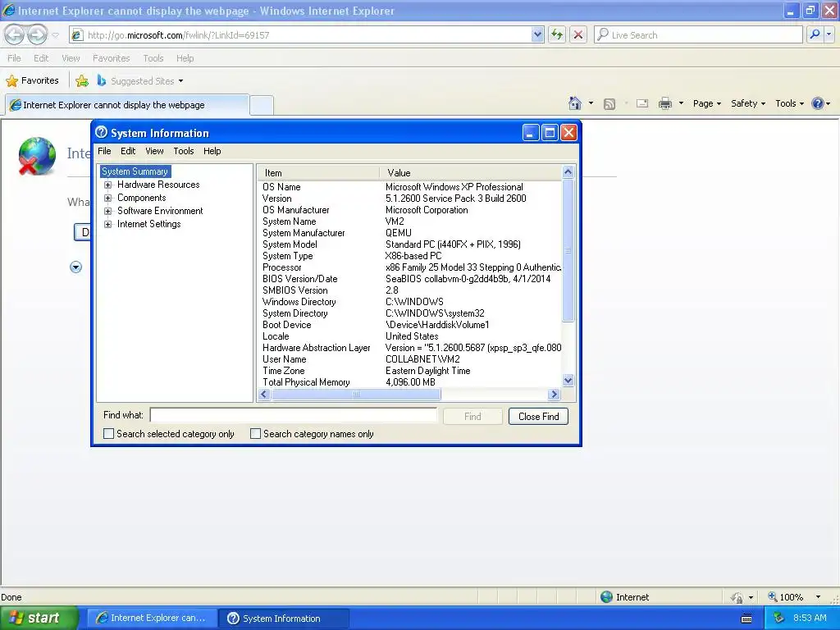Select the 'Total Physical Memory' row

click(409, 382)
